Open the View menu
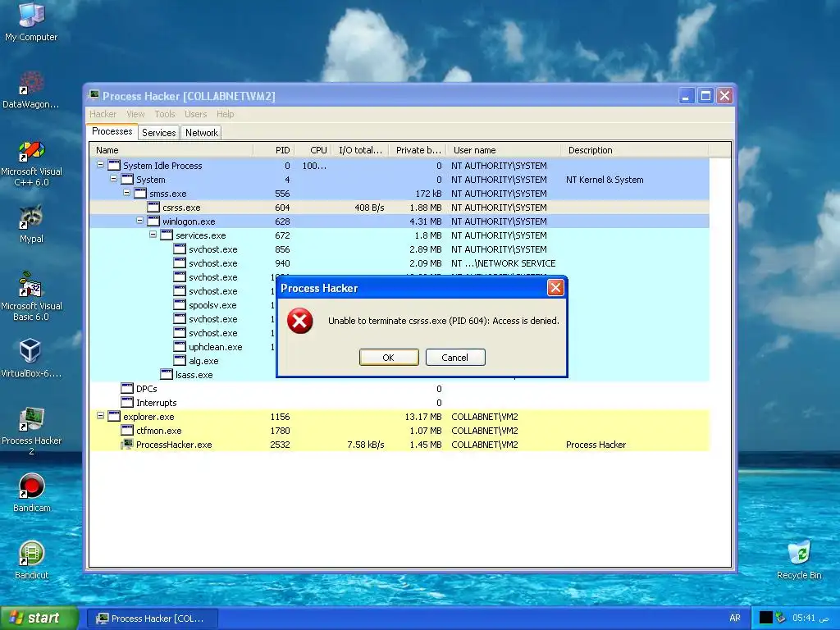 coord(135,114)
